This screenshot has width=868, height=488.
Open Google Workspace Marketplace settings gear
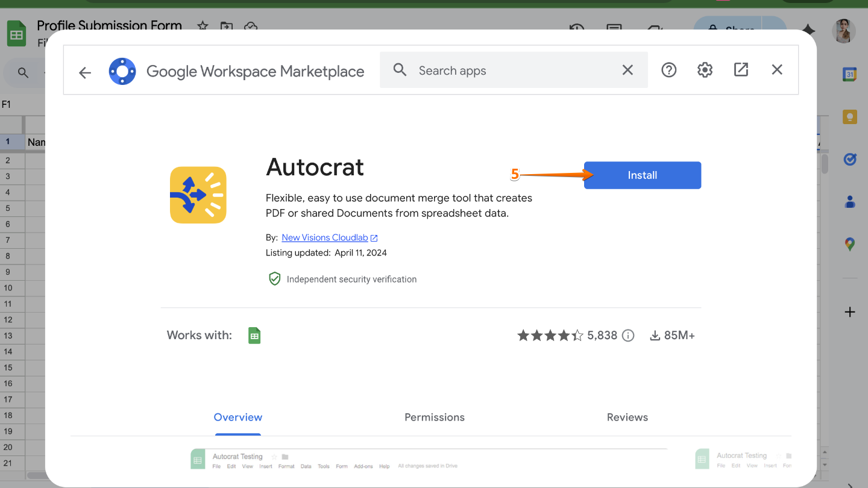click(x=704, y=69)
